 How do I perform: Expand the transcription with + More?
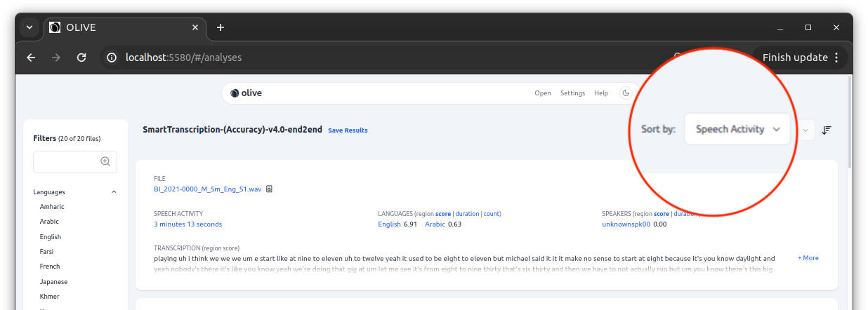[808, 258]
